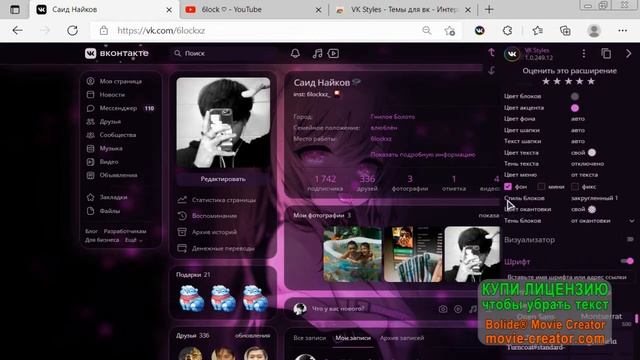Click the camera icon in new post box

(443, 309)
